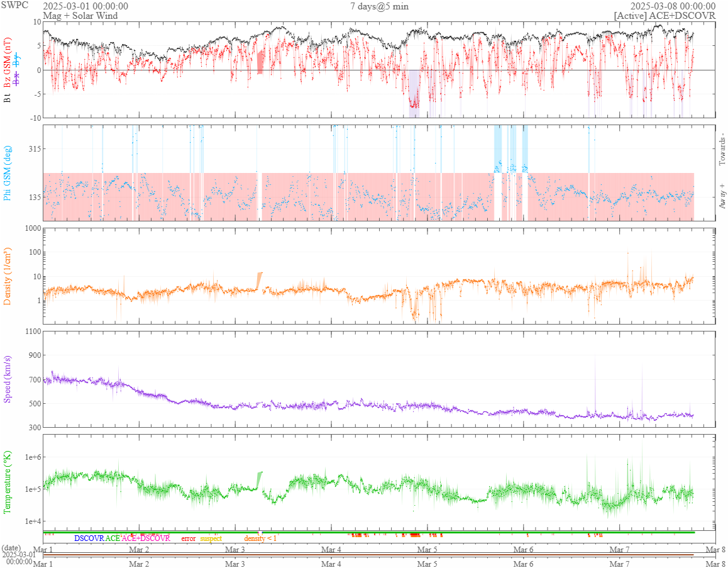The width and height of the screenshot is (728, 568).
Task: Click the green temperature gap marker on Mar 3
Action: pos(260,480)
